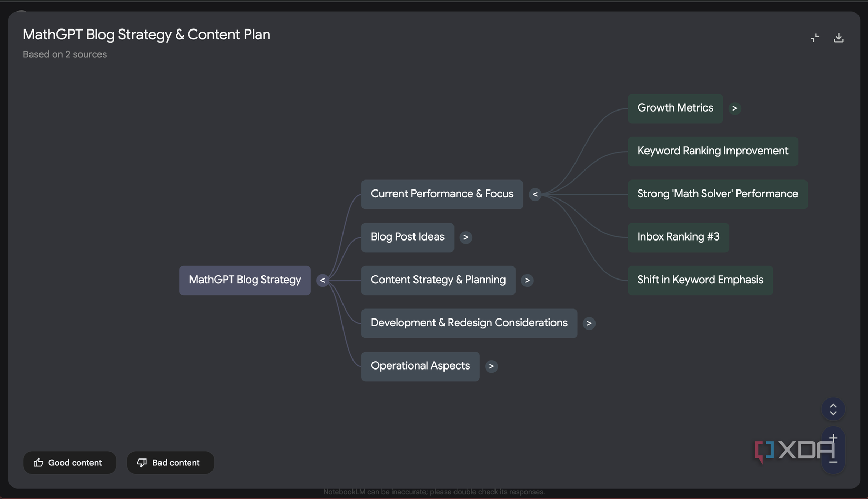
Task: Open the Inbox Ranking #3 node
Action: point(678,237)
